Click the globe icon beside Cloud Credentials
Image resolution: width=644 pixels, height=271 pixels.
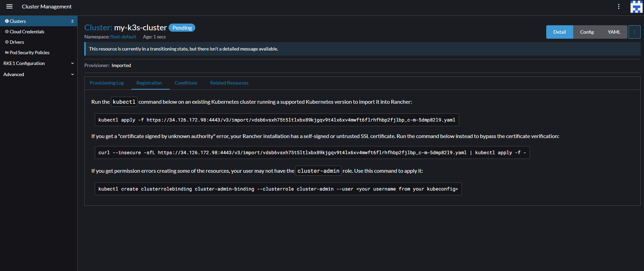(x=7, y=32)
